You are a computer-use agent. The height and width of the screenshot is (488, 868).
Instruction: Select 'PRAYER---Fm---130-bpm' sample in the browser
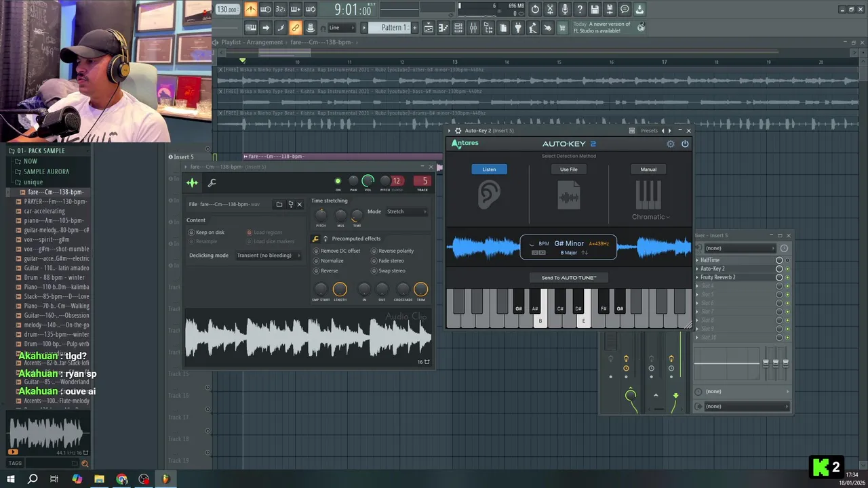[x=55, y=201]
